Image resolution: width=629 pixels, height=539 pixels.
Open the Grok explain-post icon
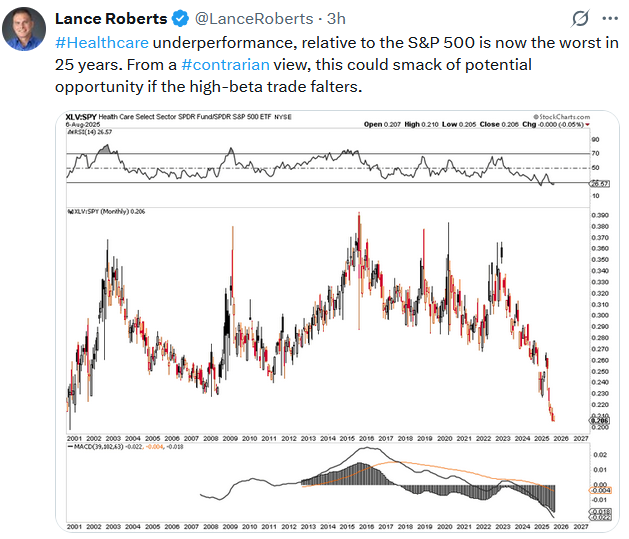pyautogui.click(x=579, y=20)
